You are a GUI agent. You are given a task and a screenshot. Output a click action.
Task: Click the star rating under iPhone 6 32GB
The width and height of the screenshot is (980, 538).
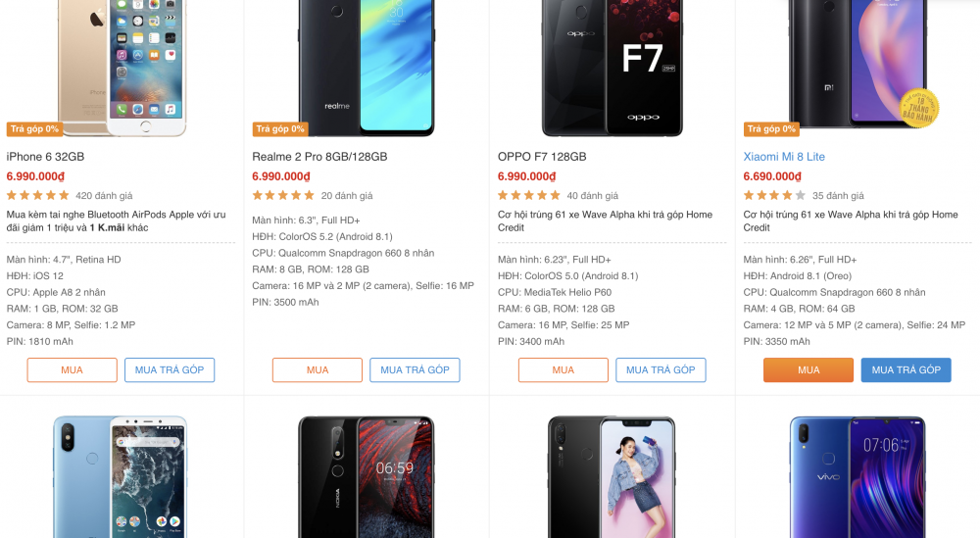click(x=37, y=196)
